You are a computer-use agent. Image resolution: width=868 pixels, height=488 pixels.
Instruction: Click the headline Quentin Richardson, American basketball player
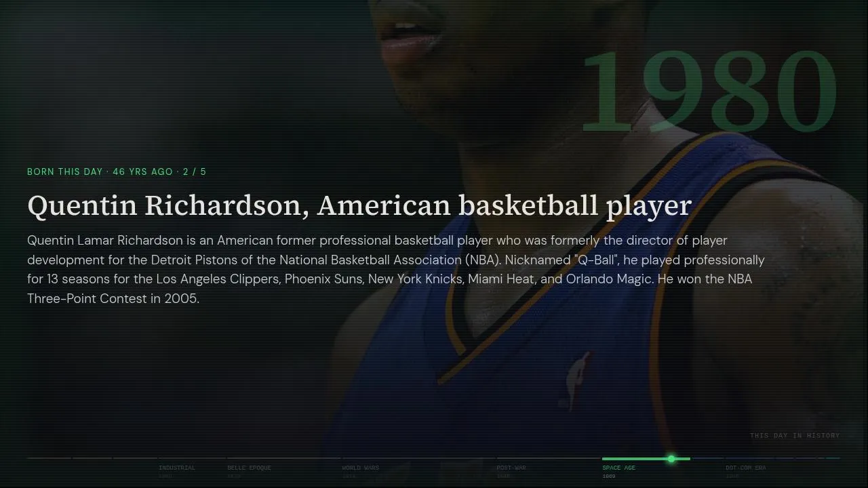point(359,205)
